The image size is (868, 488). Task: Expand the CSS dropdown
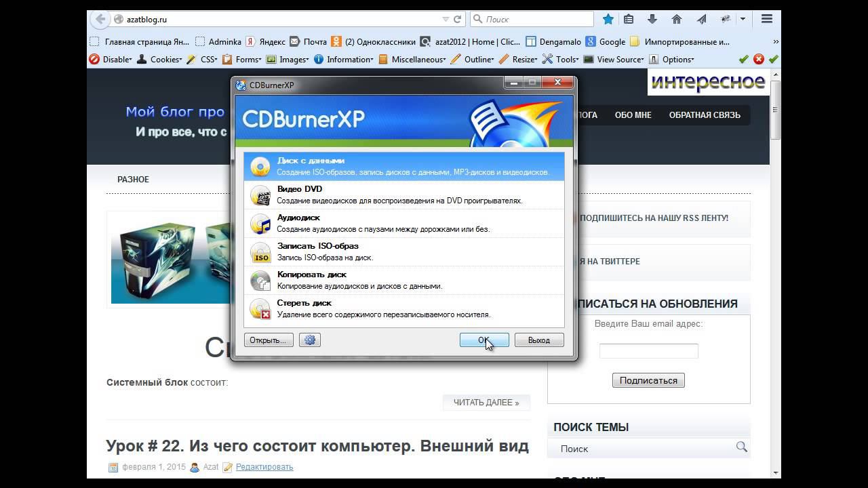click(202, 59)
